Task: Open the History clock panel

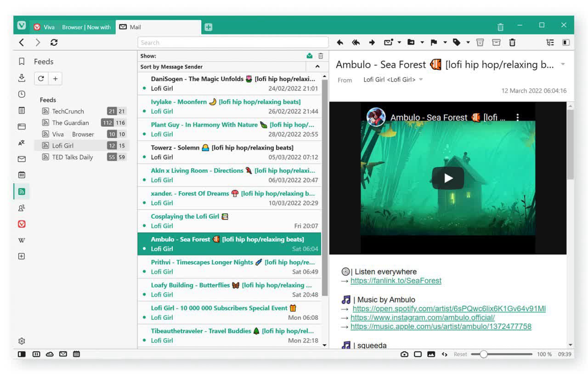Action: point(21,94)
